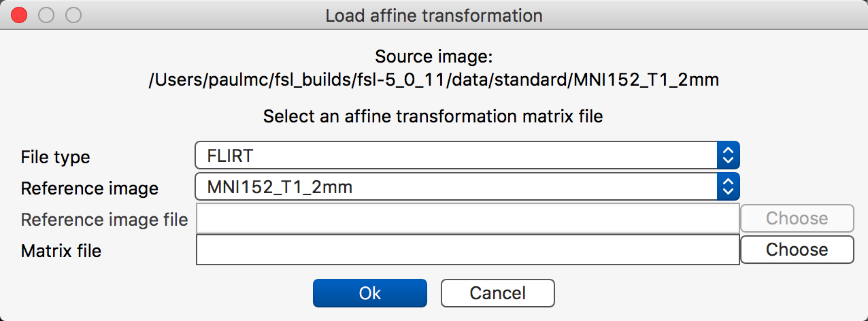Click the Reference image dropdown arrow icon
This screenshot has width=868, height=321.
[x=728, y=186]
